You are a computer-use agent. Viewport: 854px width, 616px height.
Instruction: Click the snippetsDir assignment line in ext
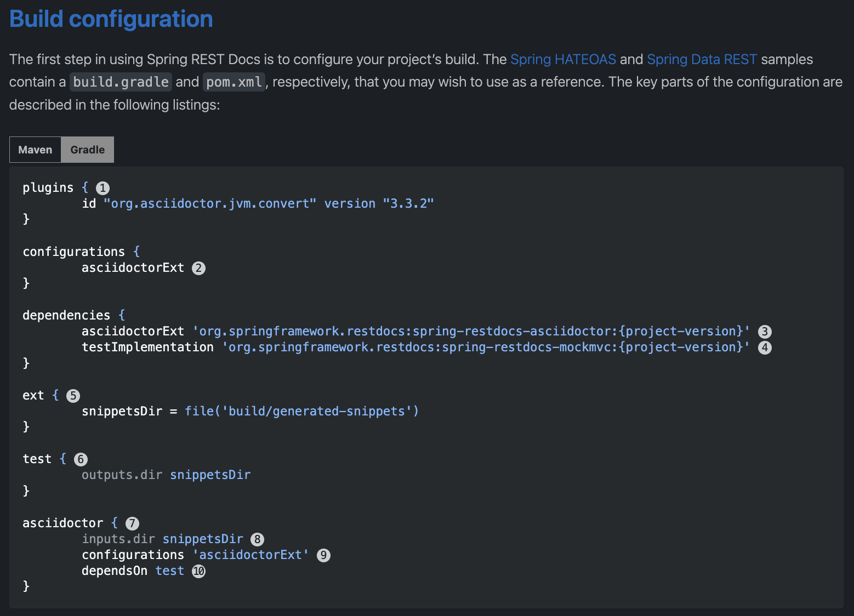250,412
